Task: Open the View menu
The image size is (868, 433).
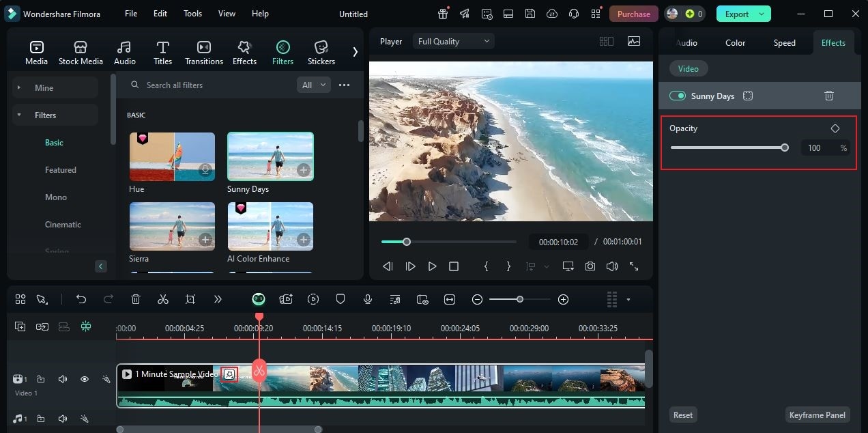Action: click(227, 14)
